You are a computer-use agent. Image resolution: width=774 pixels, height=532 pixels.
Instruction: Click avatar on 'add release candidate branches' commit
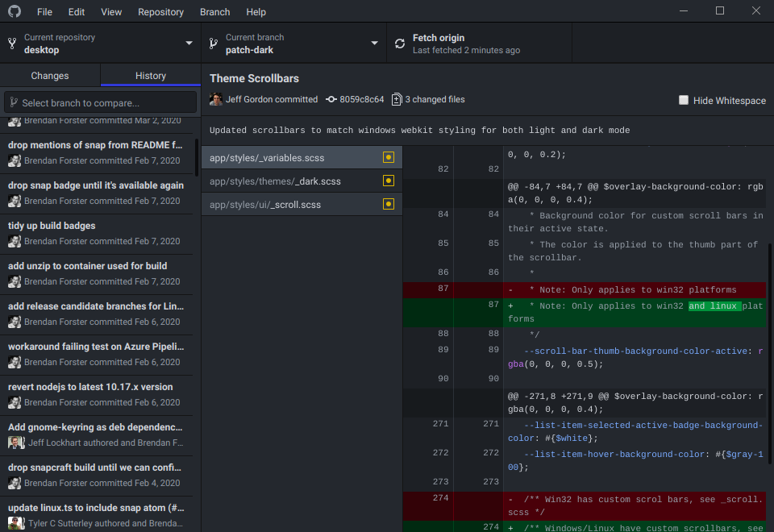[15, 322]
